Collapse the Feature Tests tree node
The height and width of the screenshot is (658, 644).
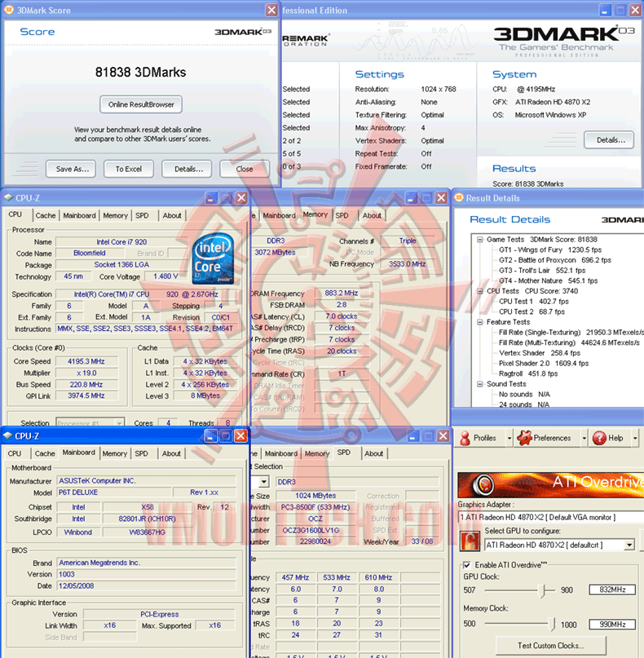click(480, 322)
